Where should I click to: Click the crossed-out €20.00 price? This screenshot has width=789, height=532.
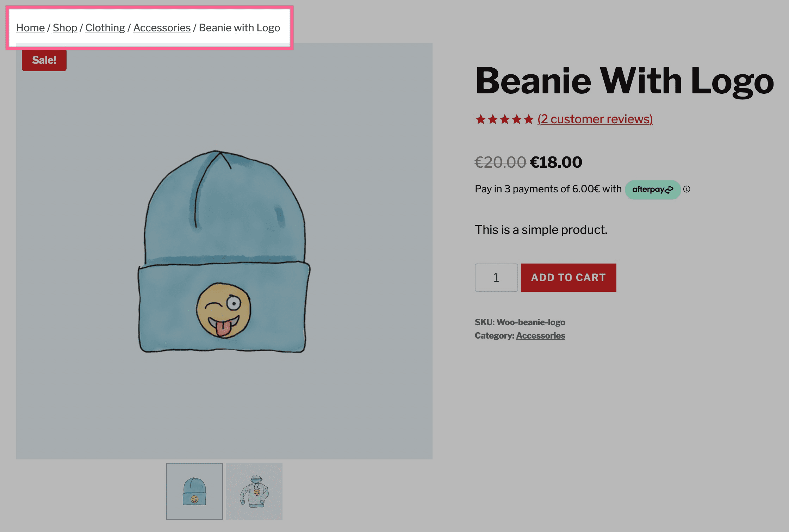(501, 162)
